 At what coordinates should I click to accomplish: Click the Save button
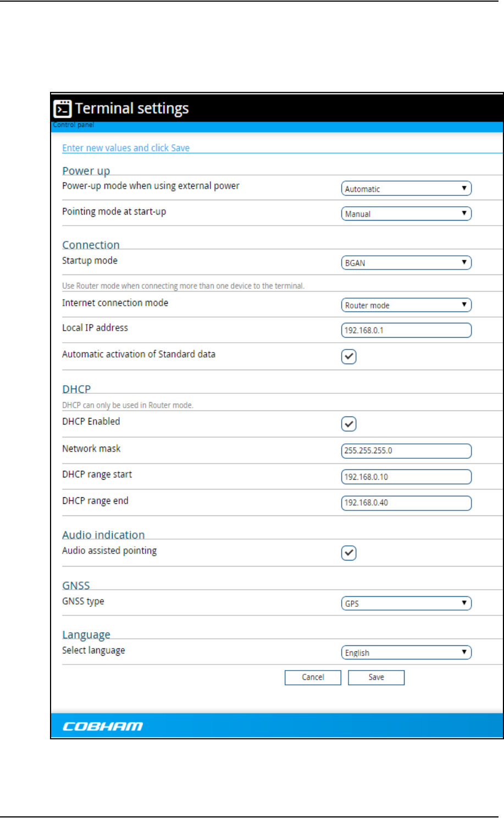(x=376, y=677)
